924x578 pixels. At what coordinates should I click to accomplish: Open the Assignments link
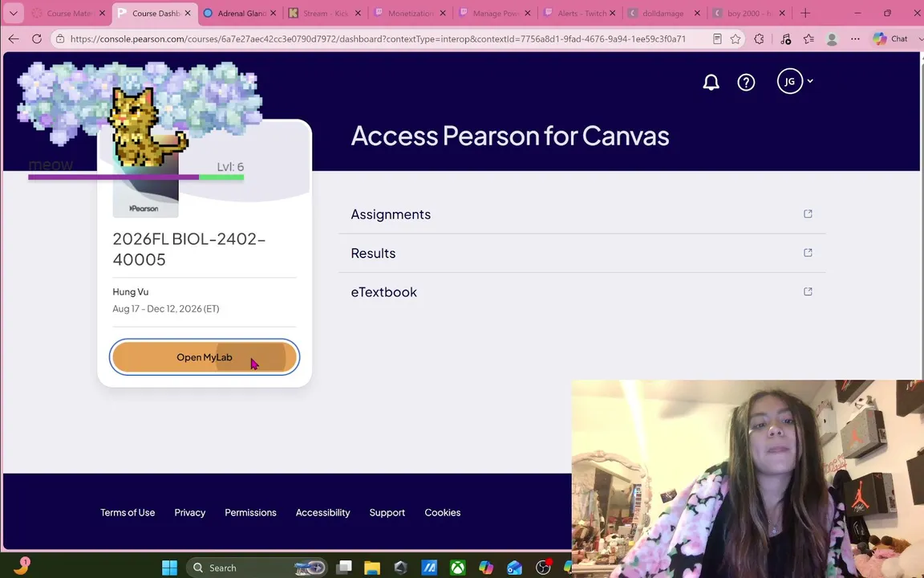click(x=391, y=214)
